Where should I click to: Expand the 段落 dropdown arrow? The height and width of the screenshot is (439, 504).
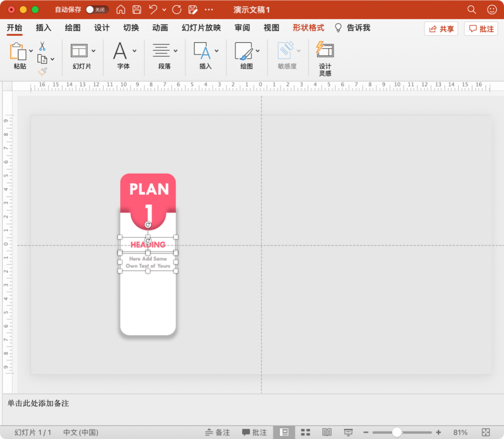tap(175, 51)
